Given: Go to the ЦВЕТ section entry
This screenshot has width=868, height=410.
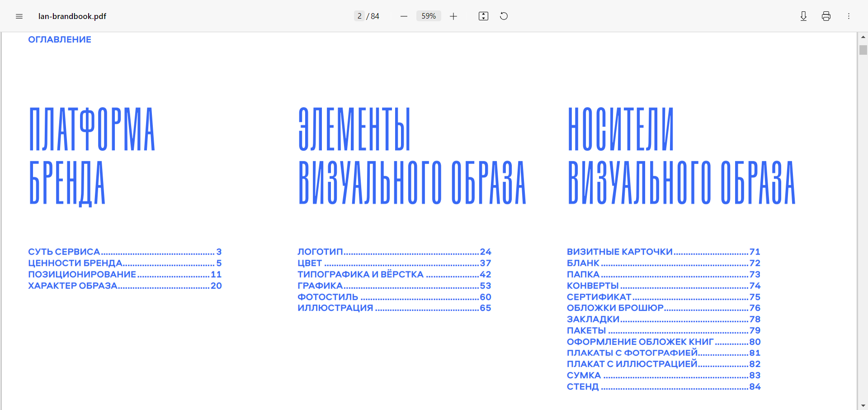Looking at the screenshot, I should [x=394, y=263].
